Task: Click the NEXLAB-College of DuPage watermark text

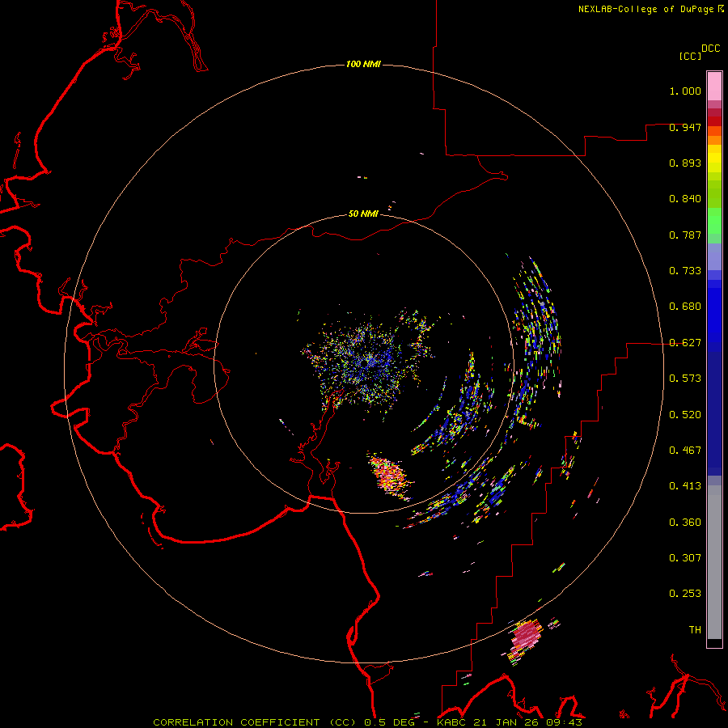Action: 646,9
